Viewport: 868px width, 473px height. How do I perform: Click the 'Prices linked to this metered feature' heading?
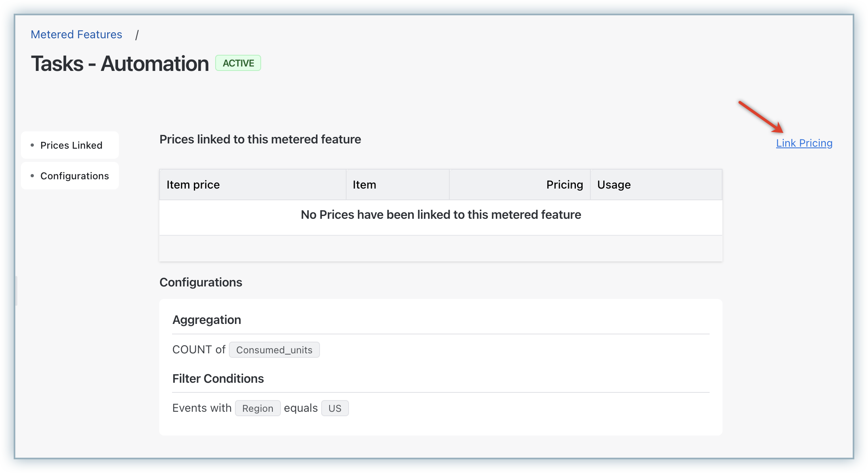(x=260, y=139)
